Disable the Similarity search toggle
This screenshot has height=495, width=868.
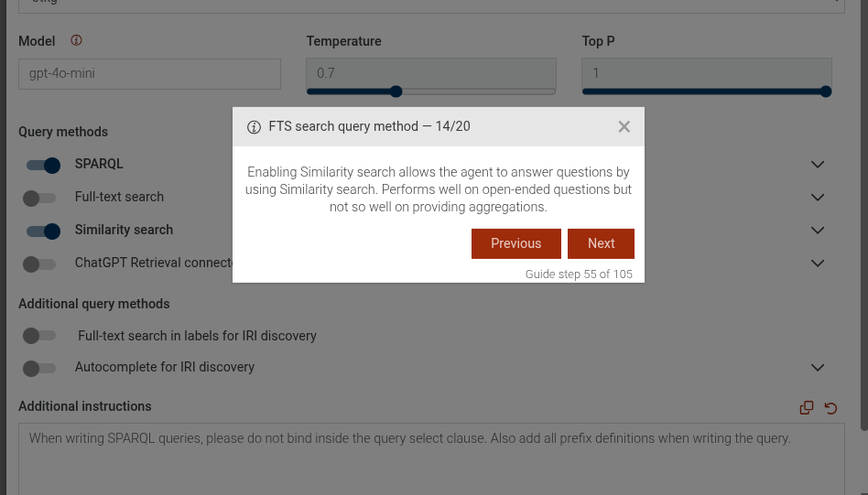coord(43,231)
